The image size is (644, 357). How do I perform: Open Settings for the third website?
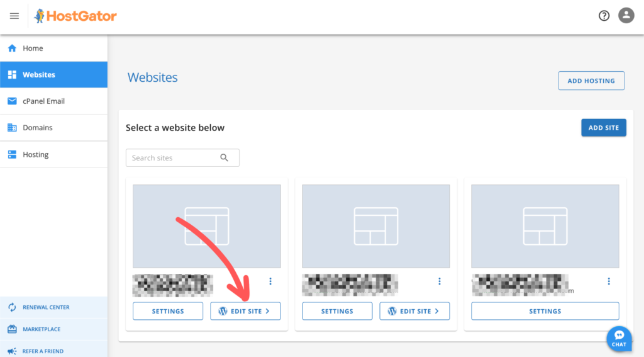[545, 311]
